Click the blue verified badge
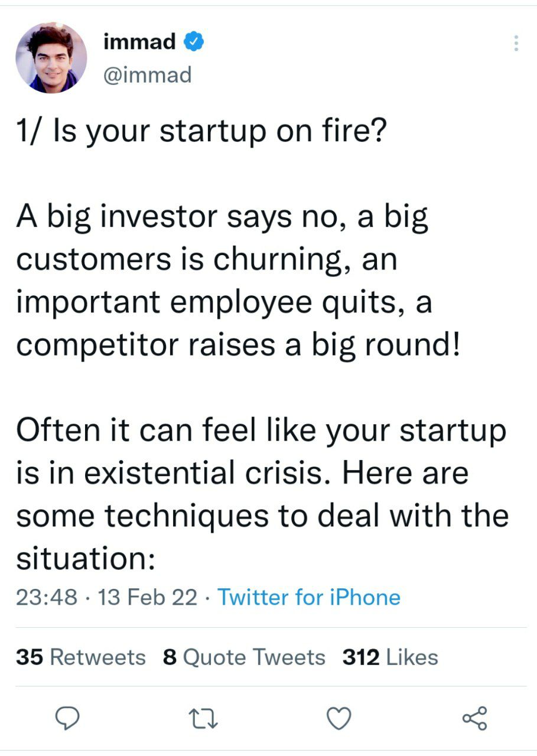Screen dimensions: 537x756 pos(194,43)
